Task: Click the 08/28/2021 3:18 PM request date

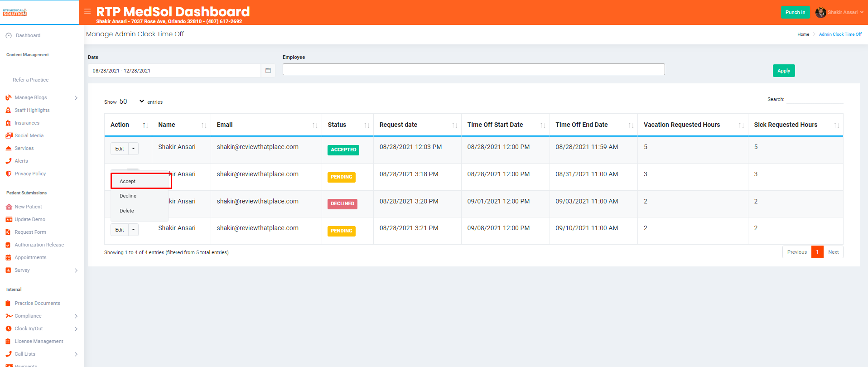Action: 409,174
